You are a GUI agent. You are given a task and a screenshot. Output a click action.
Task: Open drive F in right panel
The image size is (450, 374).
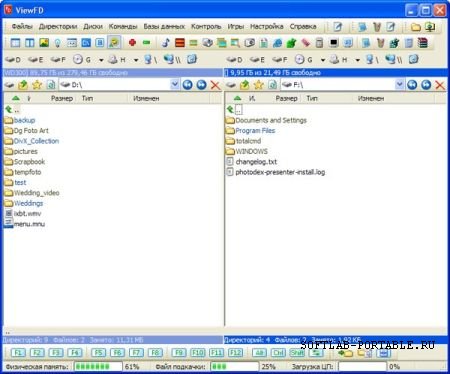pos(279,60)
